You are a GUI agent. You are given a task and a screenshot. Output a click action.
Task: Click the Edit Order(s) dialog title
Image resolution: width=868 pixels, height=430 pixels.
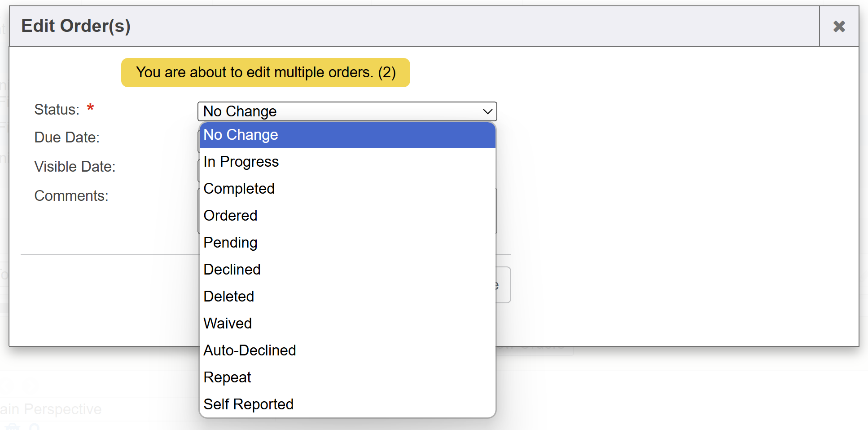pos(76,26)
